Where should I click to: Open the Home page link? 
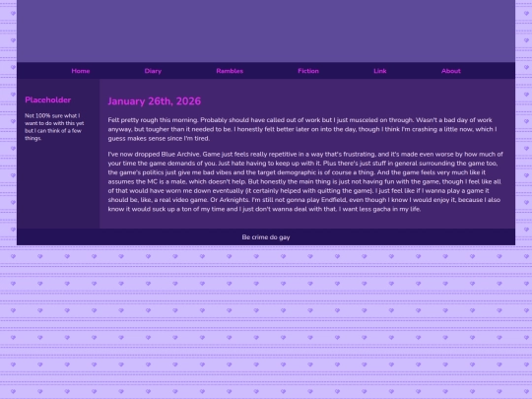[81, 71]
